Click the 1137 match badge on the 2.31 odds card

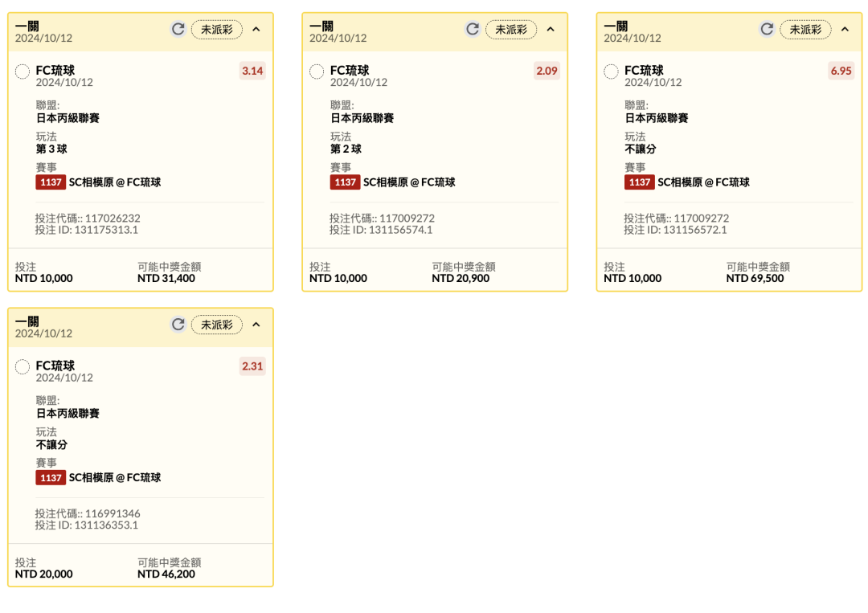pos(51,477)
